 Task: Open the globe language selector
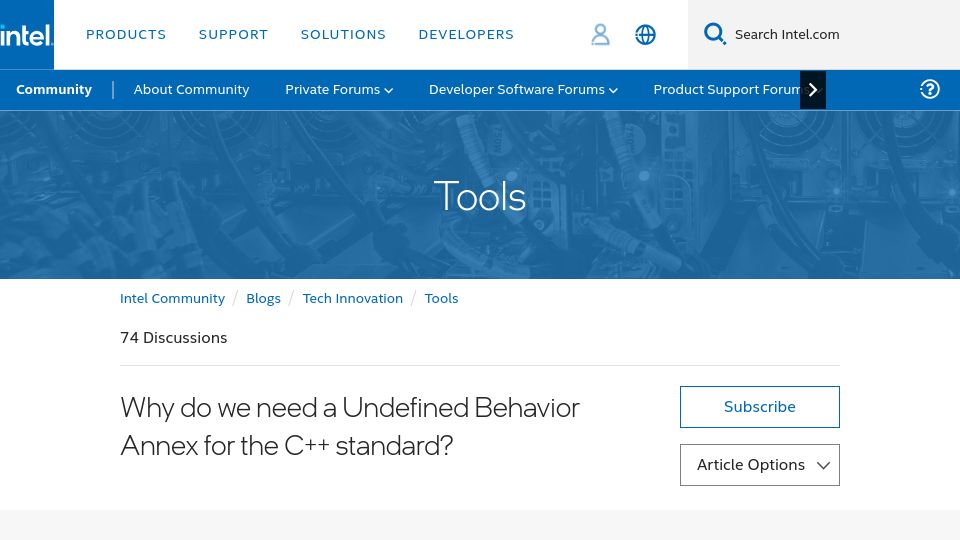click(x=645, y=35)
